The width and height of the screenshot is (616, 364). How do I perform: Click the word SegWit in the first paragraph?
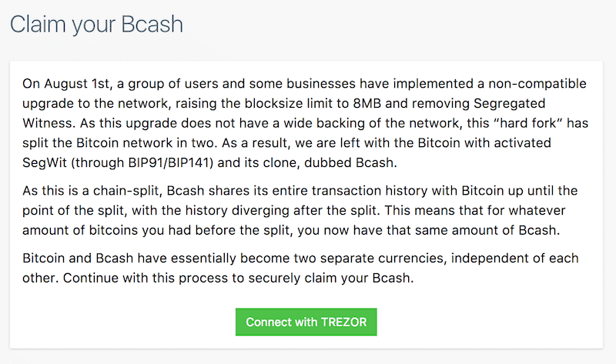[45, 162]
